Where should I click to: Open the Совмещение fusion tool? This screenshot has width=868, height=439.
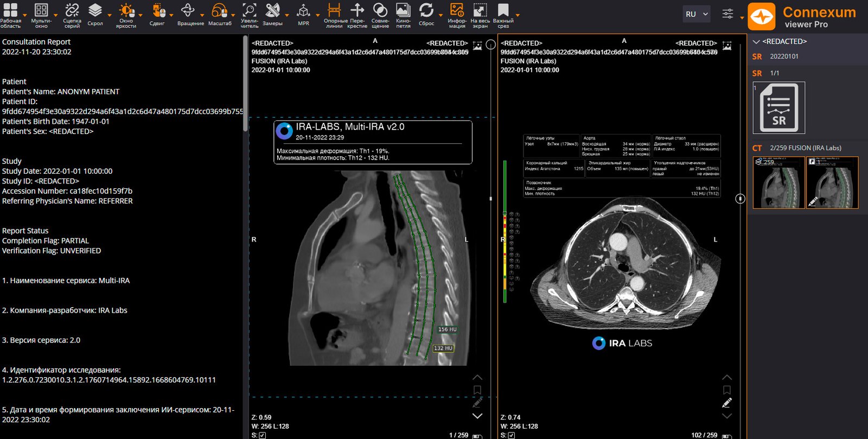coord(380,15)
